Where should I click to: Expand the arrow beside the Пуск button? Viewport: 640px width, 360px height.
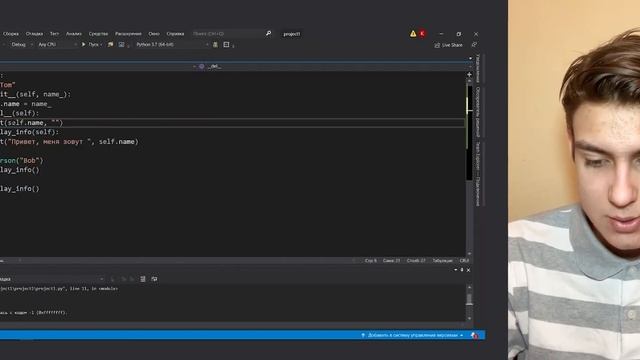[x=101, y=44]
